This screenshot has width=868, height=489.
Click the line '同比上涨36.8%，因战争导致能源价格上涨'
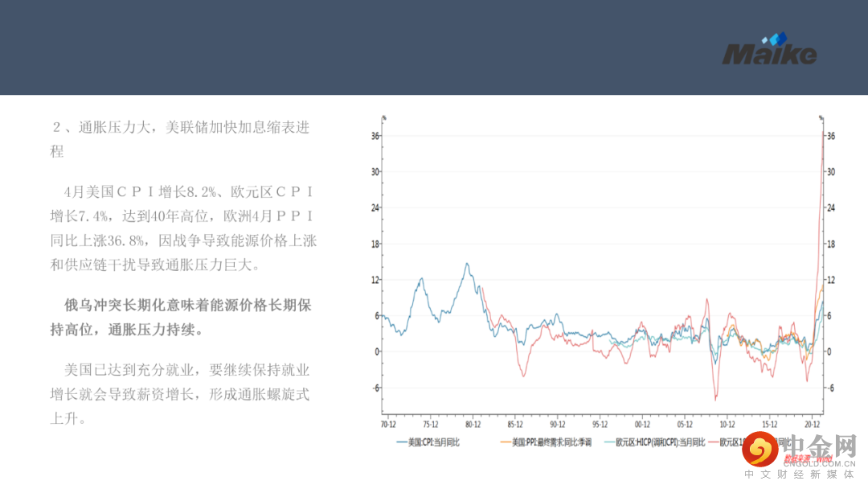click(183, 241)
